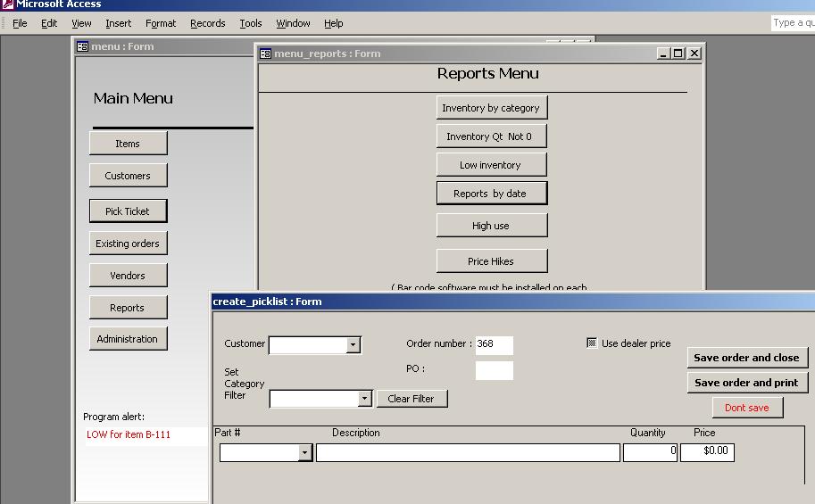Open Customers from Main Menu
815x504 pixels.
point(128,176)
